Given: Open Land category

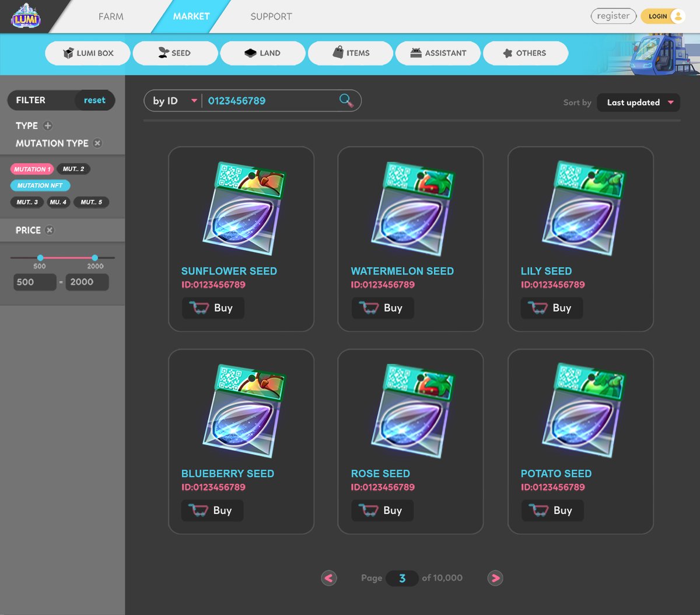Looking at the screenshot, I should point(262,53).
